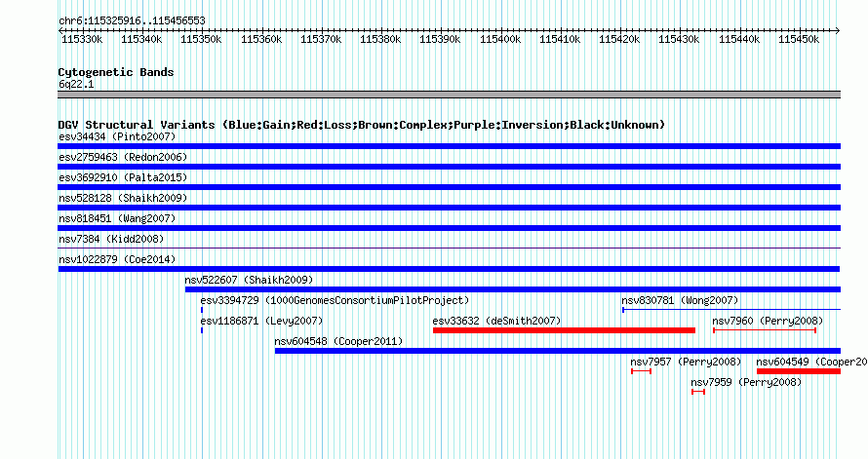Click the 115410k ruler tick label
This screenshot has width=868, height=459.
(x=560, y=39)
